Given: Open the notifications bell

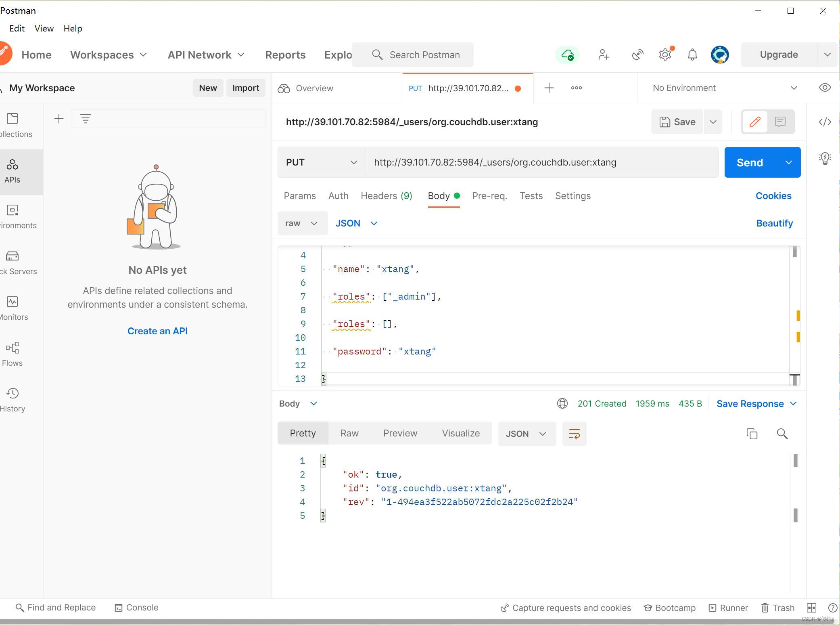Looking at the screenshot, I should (692, 55).
